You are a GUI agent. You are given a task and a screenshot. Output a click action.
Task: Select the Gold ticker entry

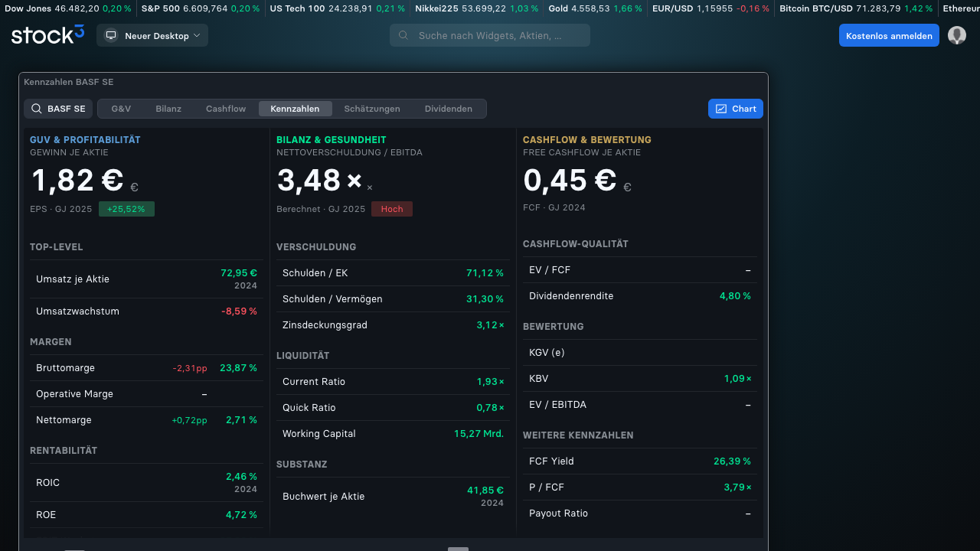(x=595, y=8)
